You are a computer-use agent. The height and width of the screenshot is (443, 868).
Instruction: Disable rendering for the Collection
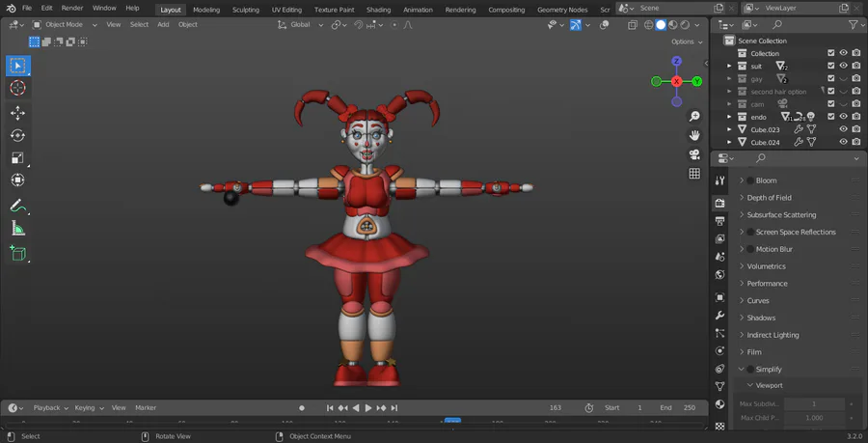(x=855, y=53)
